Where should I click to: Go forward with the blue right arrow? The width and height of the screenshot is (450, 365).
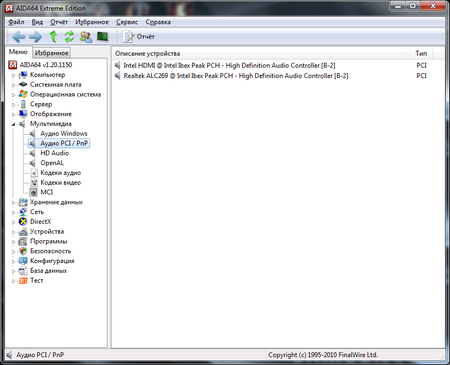tap(35, 37)
